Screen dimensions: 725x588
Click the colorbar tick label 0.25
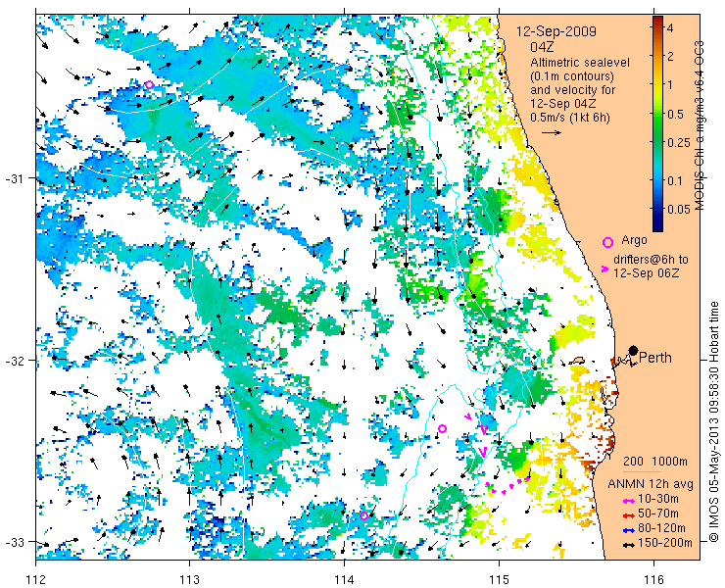pos(679,142)
